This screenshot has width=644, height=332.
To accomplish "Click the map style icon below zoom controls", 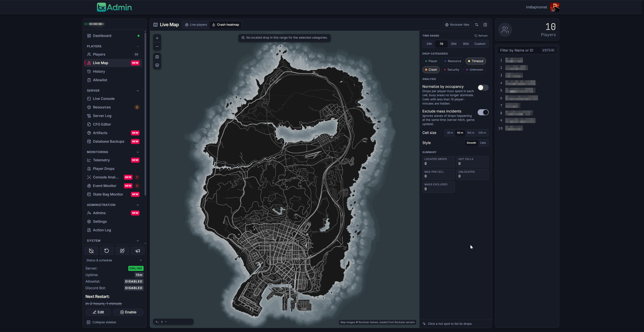I will [157, 57].
